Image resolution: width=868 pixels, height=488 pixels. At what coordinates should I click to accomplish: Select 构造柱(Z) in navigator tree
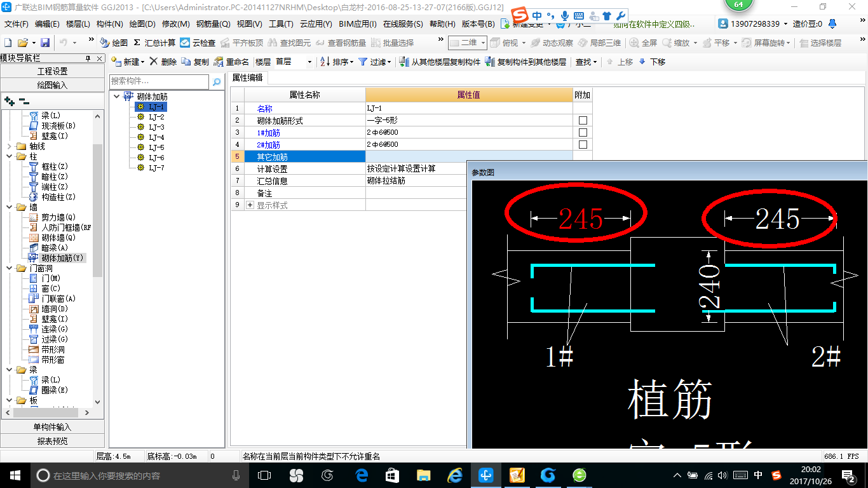tap(58, 197)
